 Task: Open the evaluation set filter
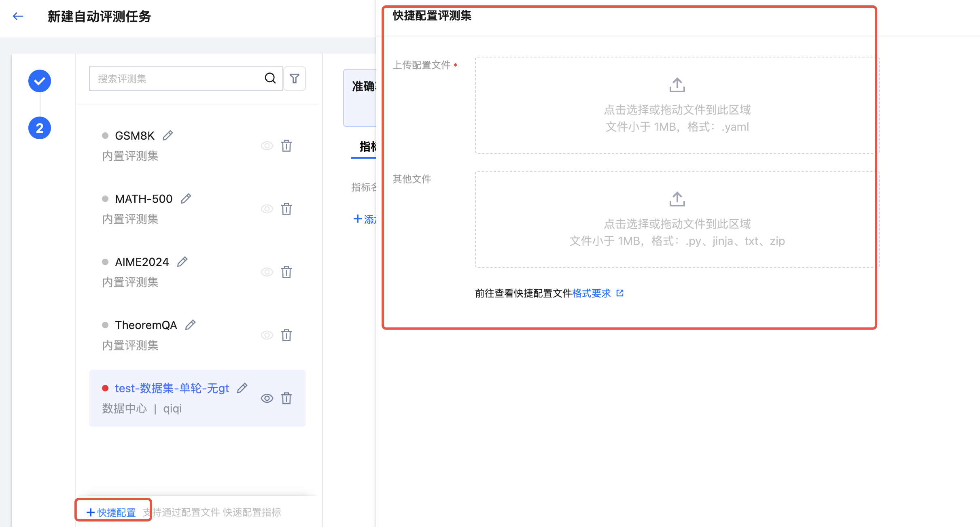[295, 79]
